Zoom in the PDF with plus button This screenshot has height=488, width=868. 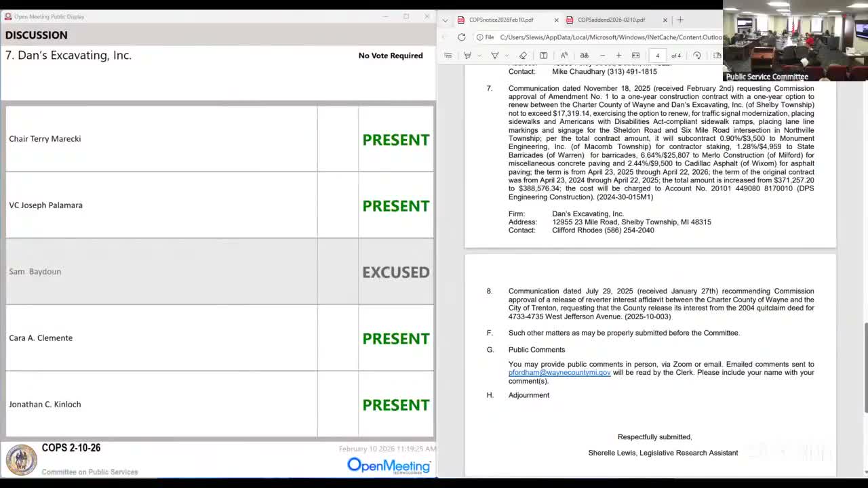(618, 56)
